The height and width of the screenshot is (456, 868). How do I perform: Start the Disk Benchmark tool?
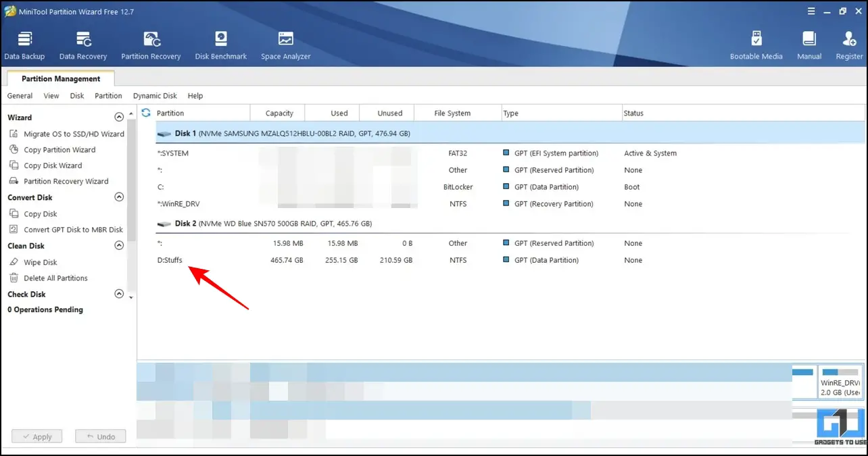221,45
